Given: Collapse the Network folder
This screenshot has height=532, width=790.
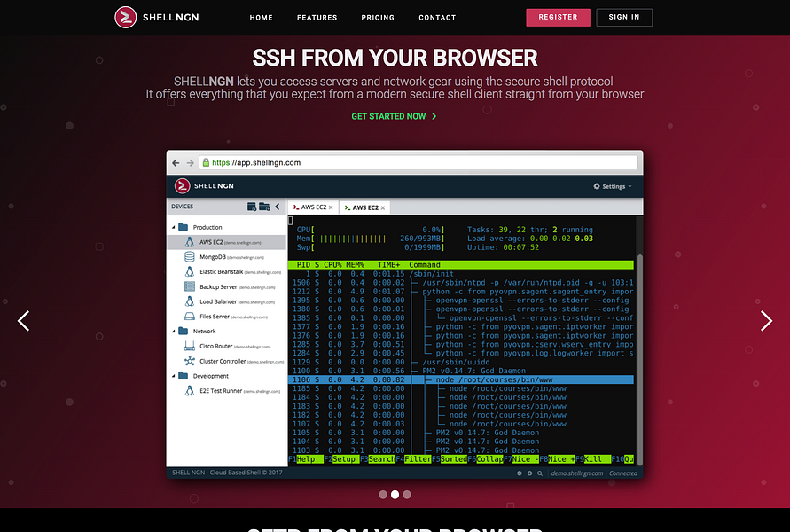Looking at the screenshot, I should coord(173,332).
